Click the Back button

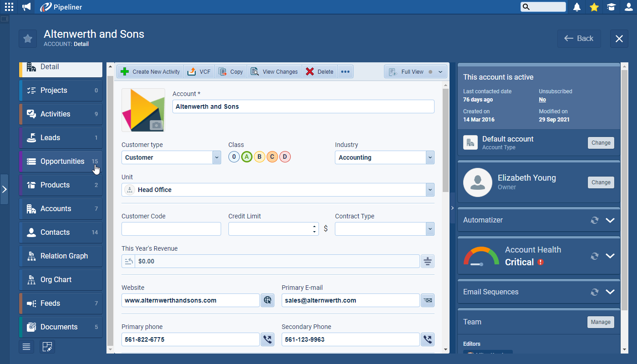coord(579,39)
